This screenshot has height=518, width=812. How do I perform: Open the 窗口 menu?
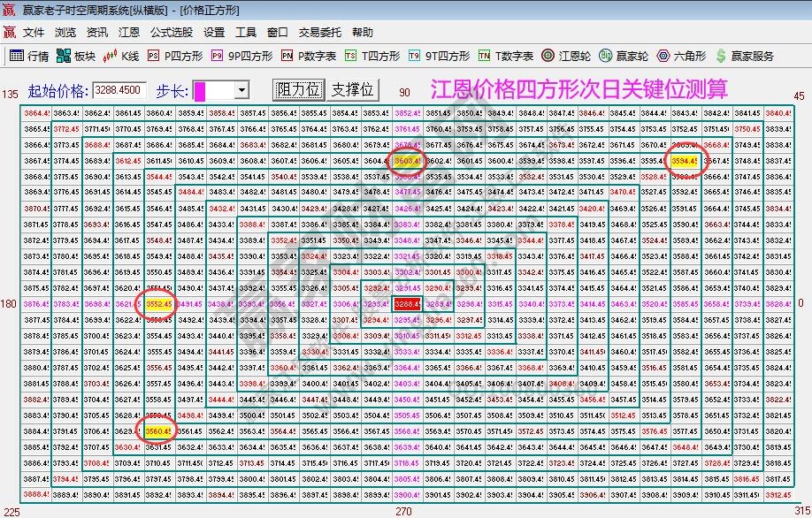277,32
